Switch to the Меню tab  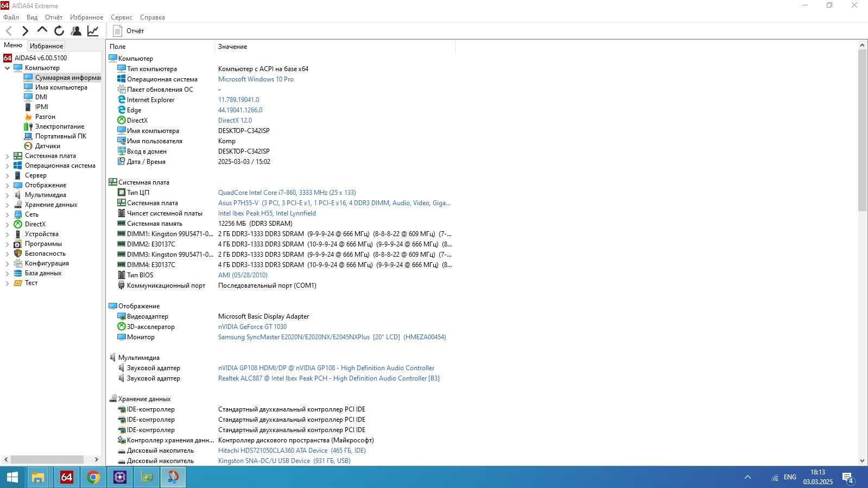point(13,45)
